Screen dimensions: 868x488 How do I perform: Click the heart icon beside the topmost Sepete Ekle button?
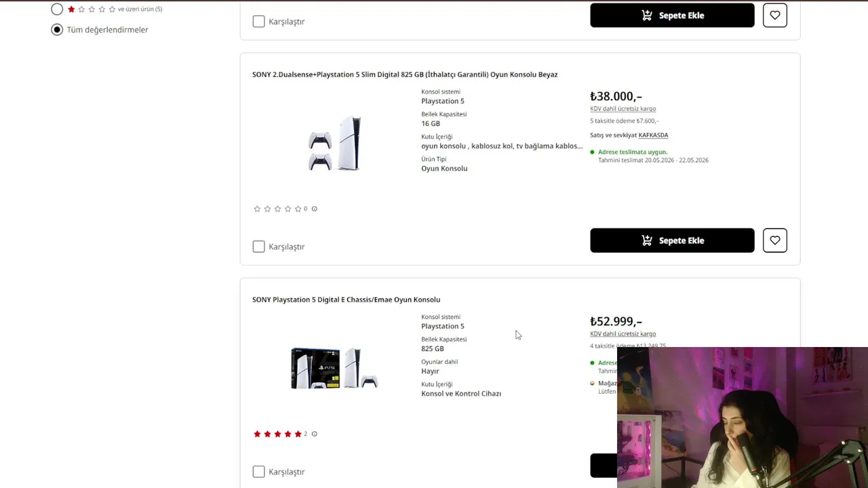pos(774,15)
